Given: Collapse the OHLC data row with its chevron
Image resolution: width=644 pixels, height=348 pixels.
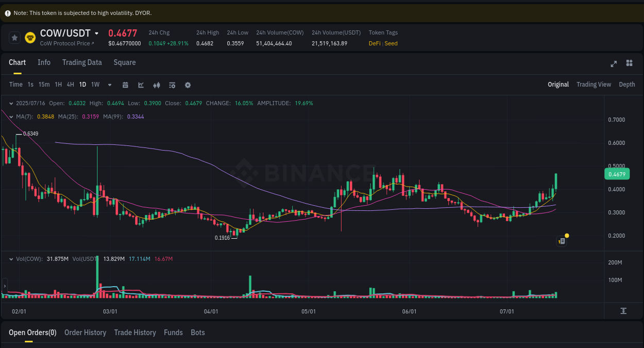Looking at the screenshot, I should (x=10, y=103).
